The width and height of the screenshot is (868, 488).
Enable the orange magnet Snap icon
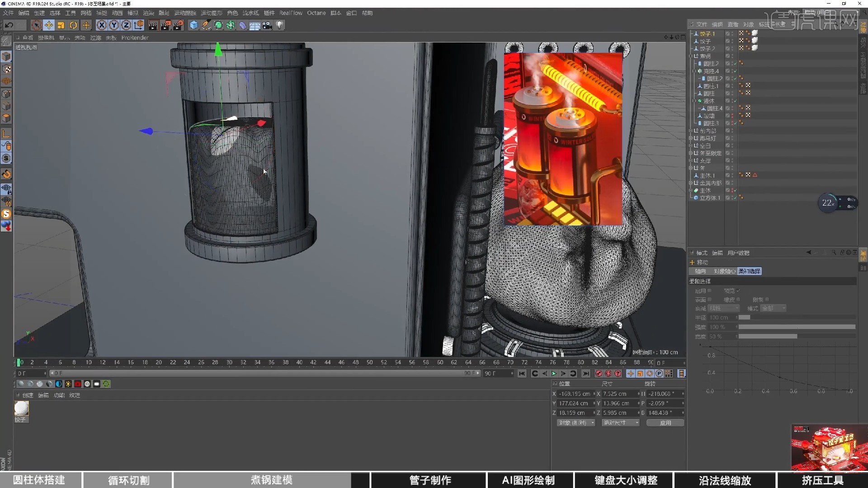coord(6,174)
